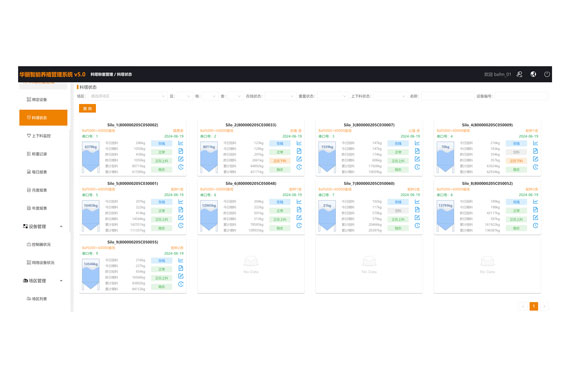Open the document icon on Silo_9 card
Viewport: 570px width, 377px height.
[181, 268]
